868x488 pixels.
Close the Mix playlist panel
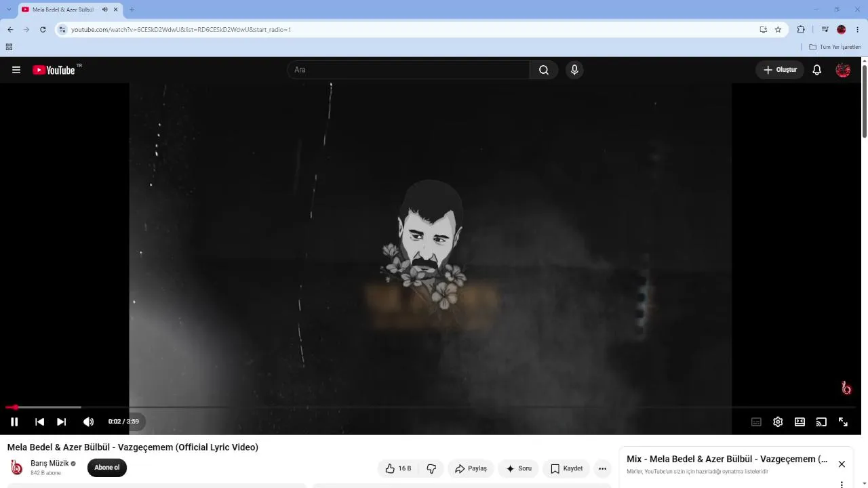point(842,464)
